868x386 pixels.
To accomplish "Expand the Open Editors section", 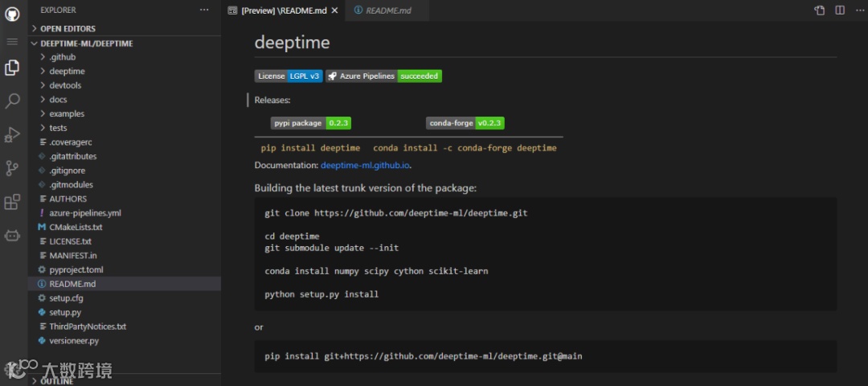I will coord(125,29).
